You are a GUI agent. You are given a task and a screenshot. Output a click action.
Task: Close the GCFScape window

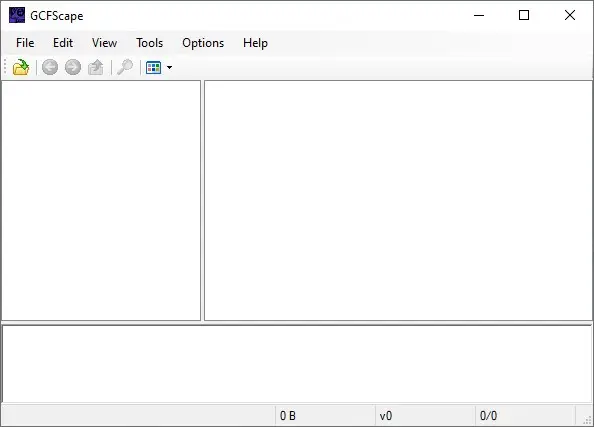[x=570, y=16]
